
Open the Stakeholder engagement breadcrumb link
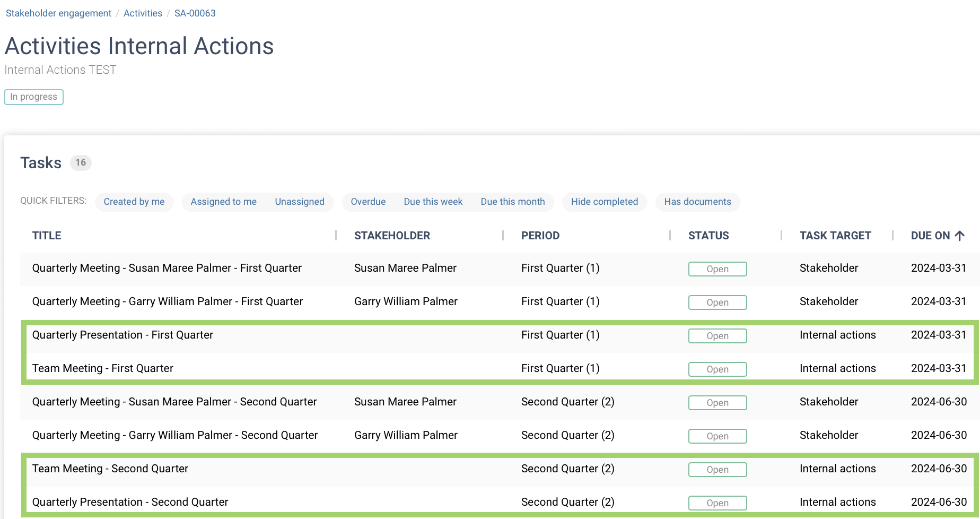[58, 13]
